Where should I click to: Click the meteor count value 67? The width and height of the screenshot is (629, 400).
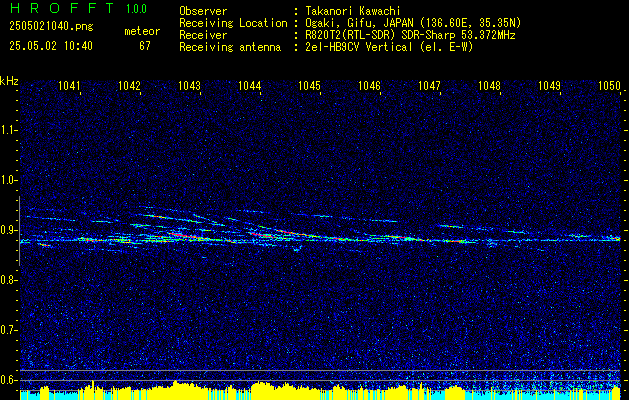pos(145,46)
